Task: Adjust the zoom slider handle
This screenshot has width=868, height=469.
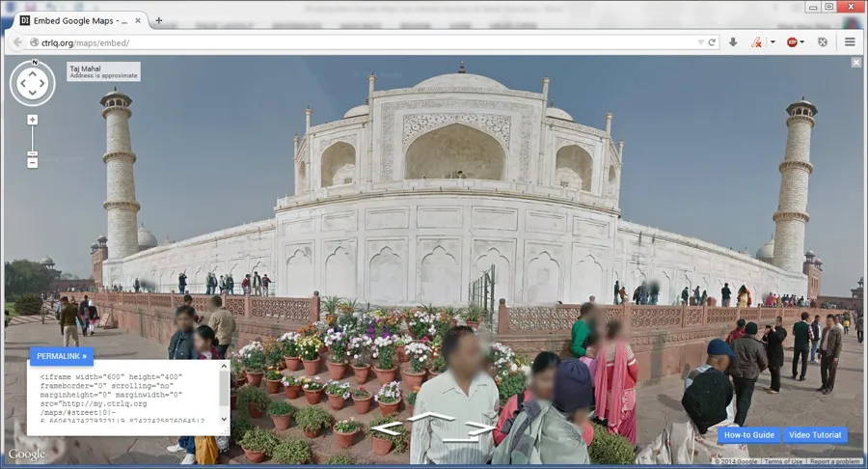Action: point(33,154)
